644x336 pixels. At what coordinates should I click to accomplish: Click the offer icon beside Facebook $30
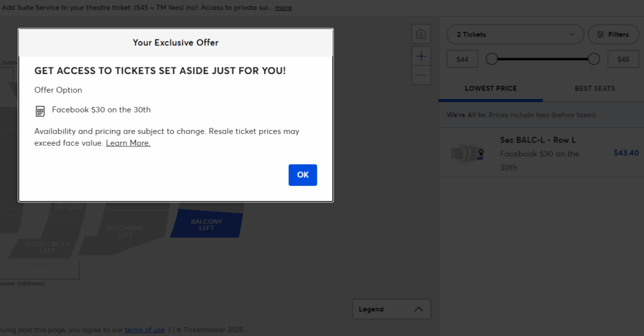click(40, 111)
